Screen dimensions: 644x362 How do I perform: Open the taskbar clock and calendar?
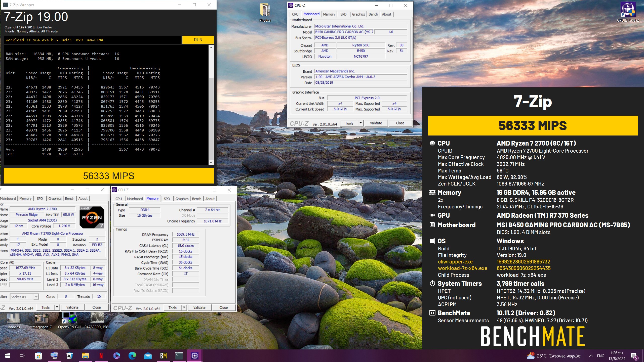click(x=617, y=356)
